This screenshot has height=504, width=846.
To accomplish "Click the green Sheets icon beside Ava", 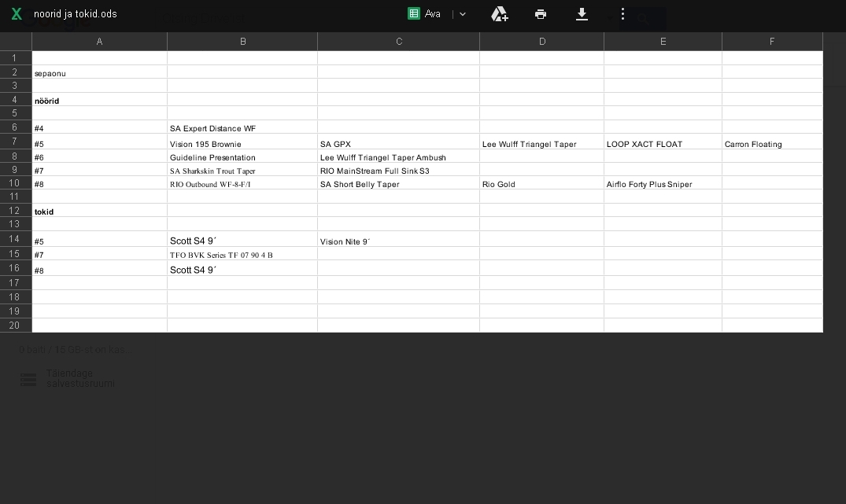I will (414, 14).
